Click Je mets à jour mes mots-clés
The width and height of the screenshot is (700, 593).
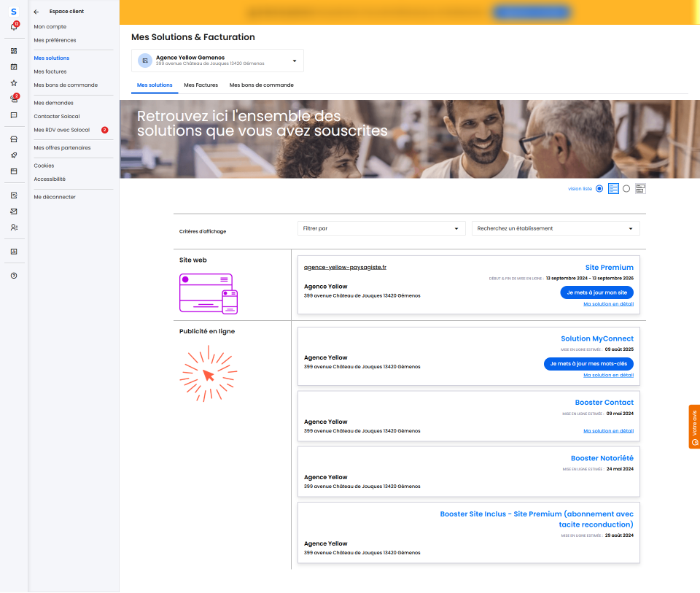pyautogui.click(x=588, y=364)
